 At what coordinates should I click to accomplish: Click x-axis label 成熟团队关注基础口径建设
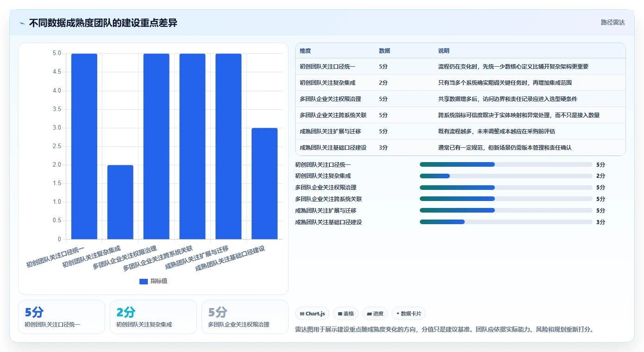click(x=230, y=258)
